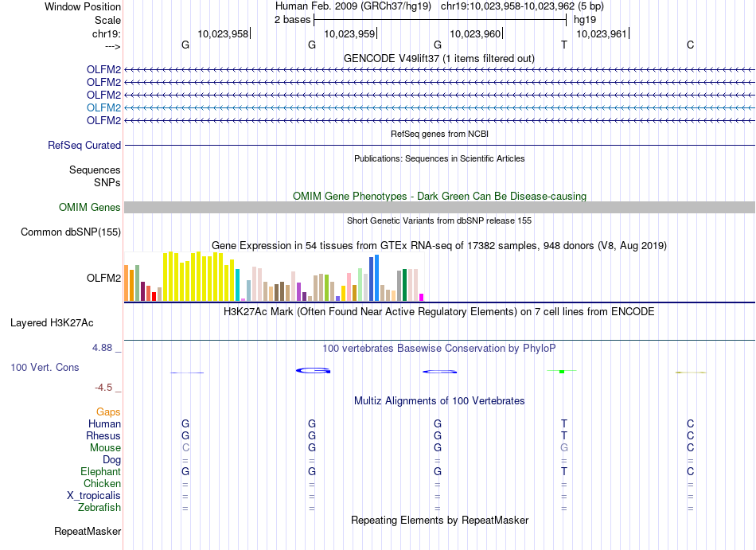Click the OLFM2 label beside GTEx chart
The width and height of the screenshot is (756, 550).
(103, 278)
